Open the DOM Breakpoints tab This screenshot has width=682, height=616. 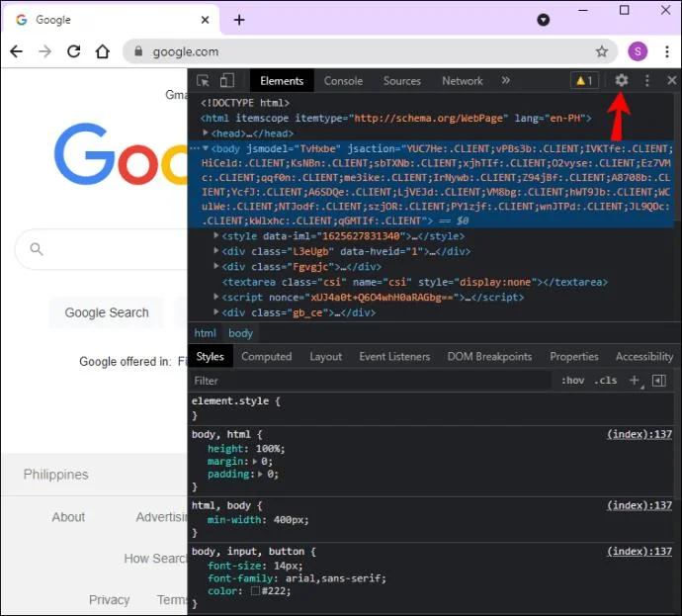489,357
